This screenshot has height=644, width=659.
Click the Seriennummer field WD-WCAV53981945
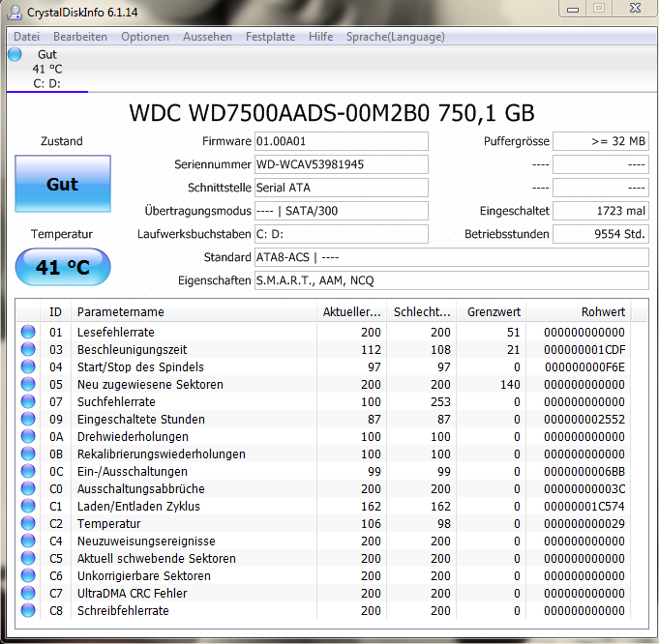click(x=342, y=164)
